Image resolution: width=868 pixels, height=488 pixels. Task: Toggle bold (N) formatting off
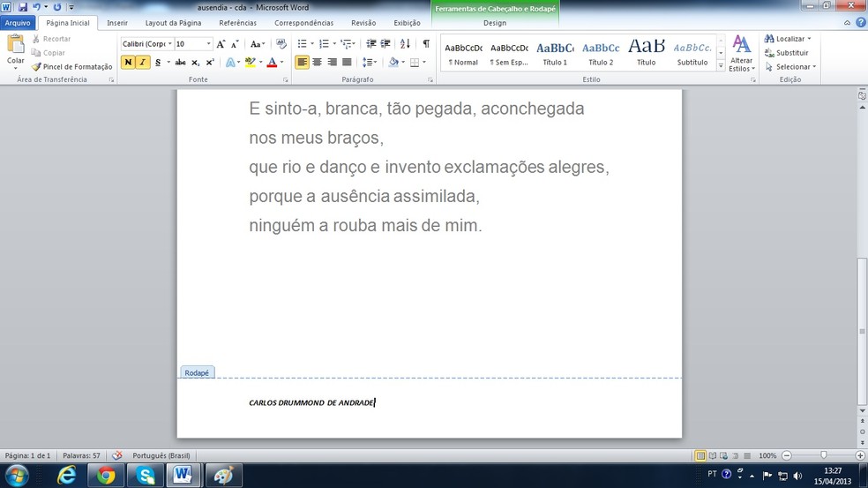(128, 63)
